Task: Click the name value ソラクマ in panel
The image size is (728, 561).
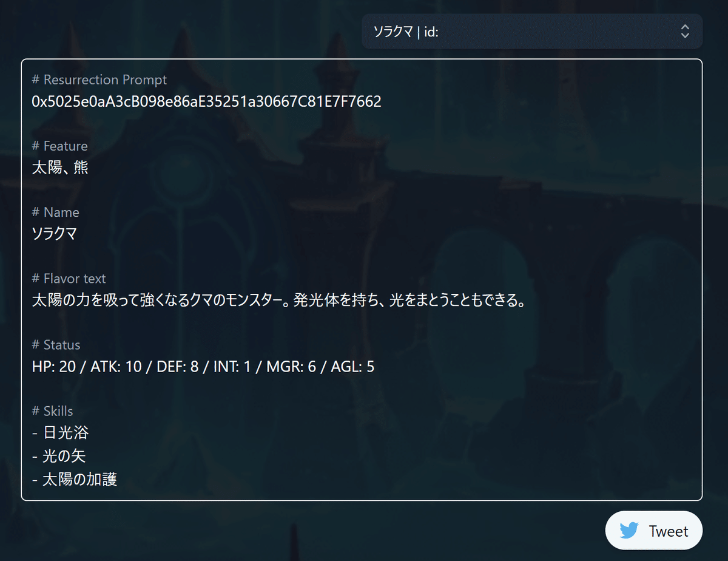Action: coord(55,234)
